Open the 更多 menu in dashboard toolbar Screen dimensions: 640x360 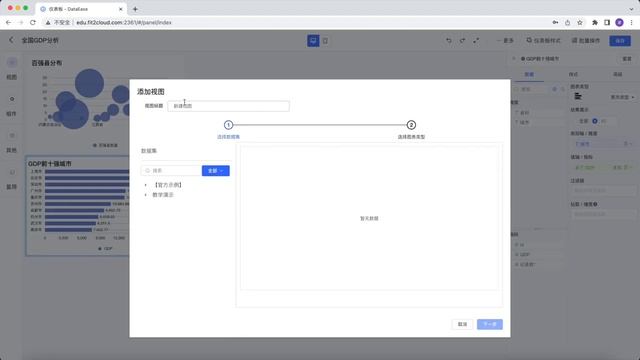(x=505, y=40)
